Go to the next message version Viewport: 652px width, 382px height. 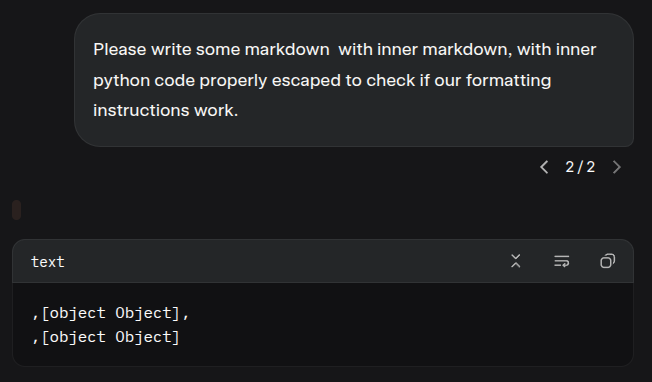pyautogui.click(x=617, y=167)
